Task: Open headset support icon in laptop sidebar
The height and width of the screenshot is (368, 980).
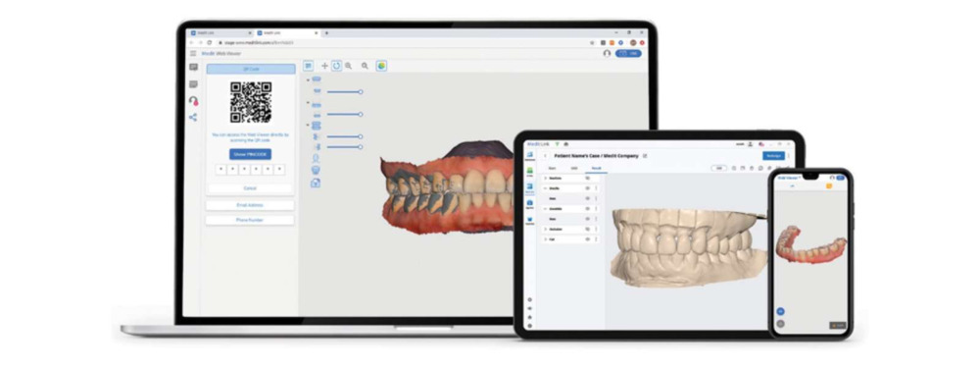Action: [x=193, y=101]
